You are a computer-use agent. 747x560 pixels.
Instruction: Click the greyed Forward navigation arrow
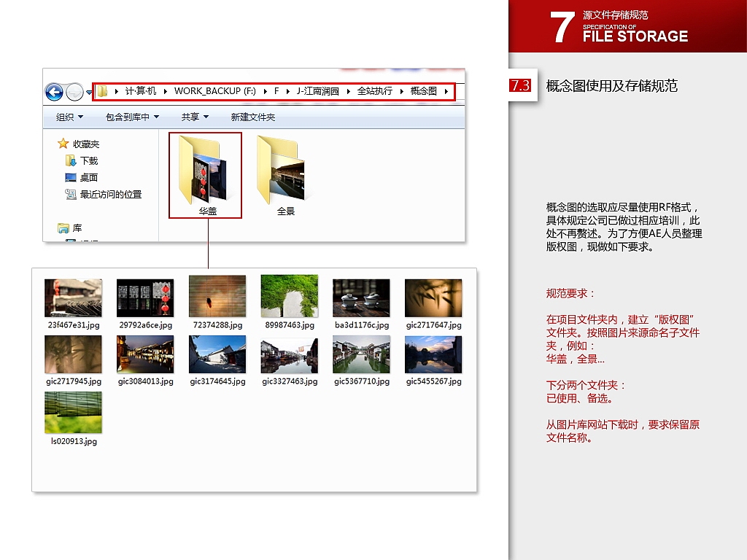point(75,92)
